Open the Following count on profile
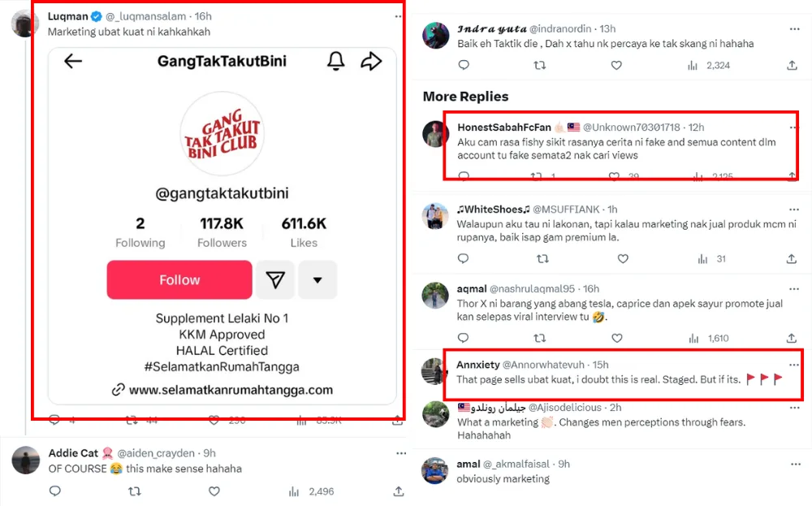This screenshot has width=812, height=506. [140, 232]
